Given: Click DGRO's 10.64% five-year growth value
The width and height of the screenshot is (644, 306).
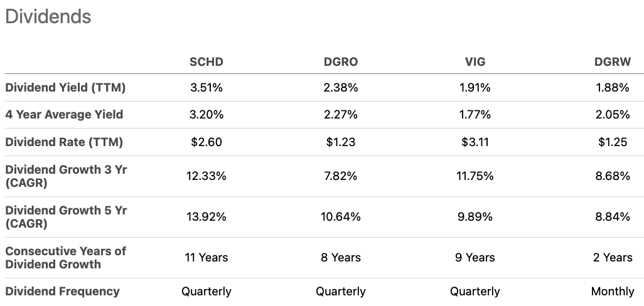Looking at the screenshot, I should [x=340, y=217].
